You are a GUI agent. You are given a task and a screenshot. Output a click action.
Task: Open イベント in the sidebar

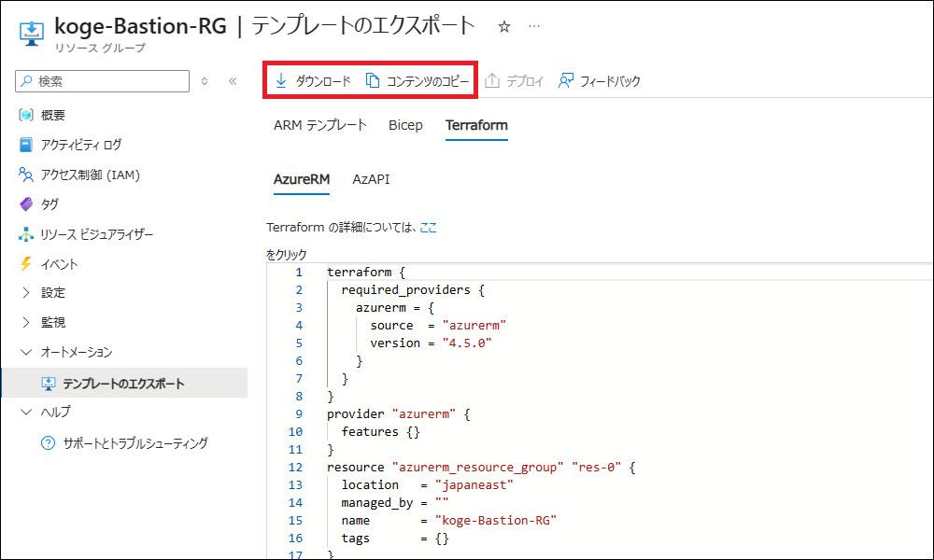point(59,263)
